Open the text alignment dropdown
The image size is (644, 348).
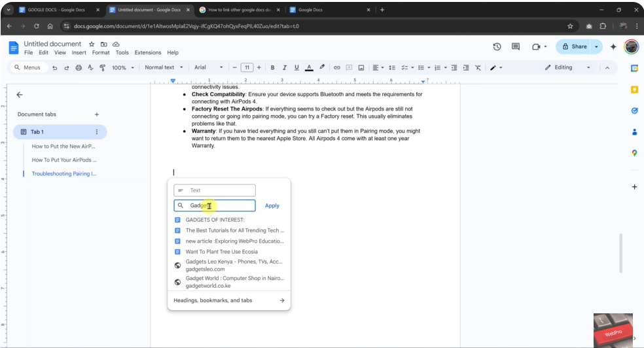[x=378, y=68]
